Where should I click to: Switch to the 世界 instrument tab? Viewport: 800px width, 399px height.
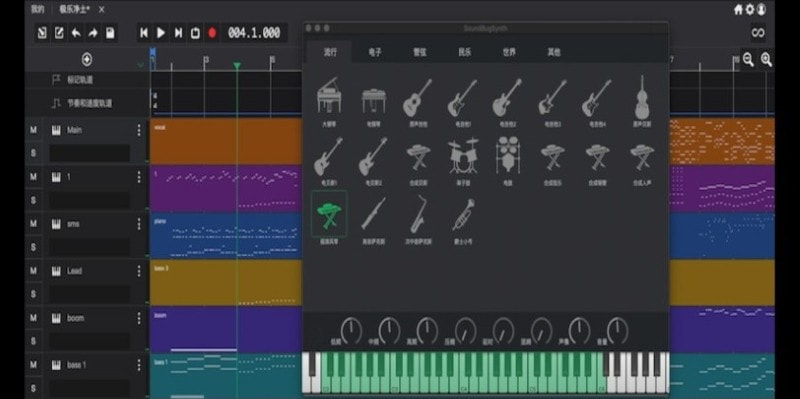point(509,52)
